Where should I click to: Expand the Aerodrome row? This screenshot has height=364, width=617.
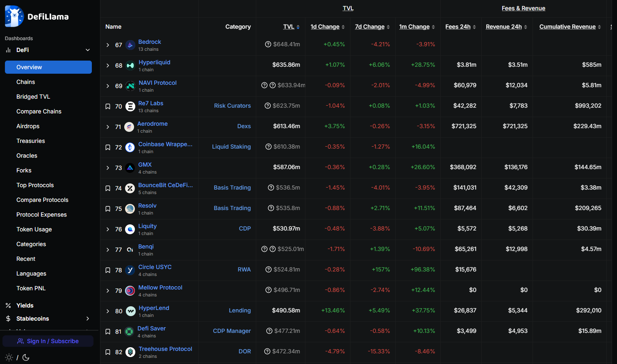point(108,127)
